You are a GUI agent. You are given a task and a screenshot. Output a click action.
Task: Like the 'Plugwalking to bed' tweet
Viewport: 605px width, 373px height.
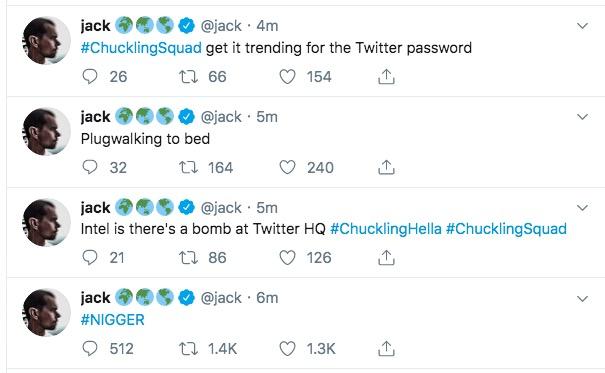coord(287,167)
